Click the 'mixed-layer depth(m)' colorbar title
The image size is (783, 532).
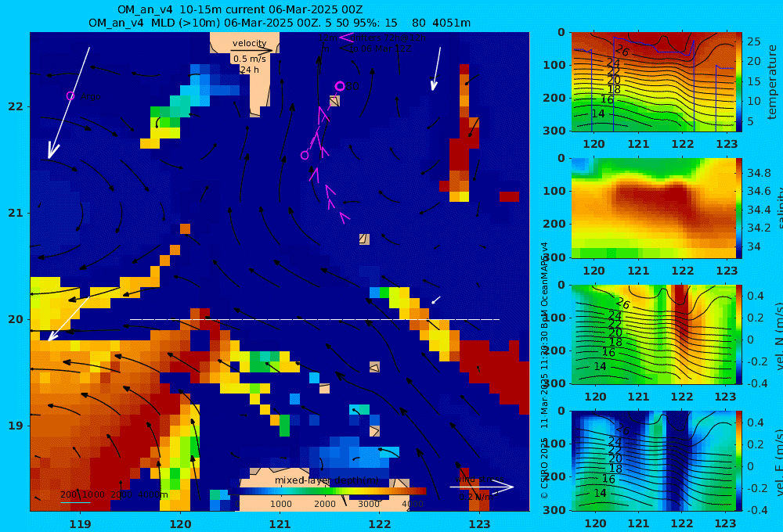click(327, 480)
